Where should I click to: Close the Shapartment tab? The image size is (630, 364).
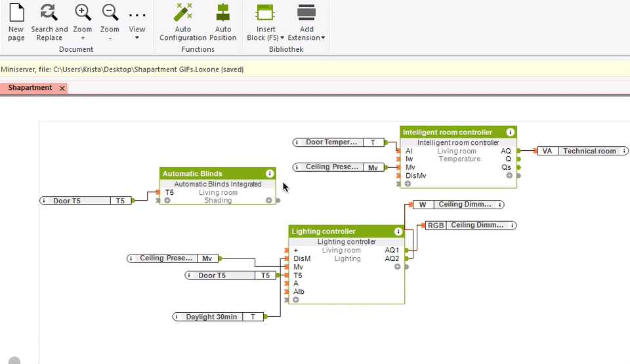[x=62, y=88]
